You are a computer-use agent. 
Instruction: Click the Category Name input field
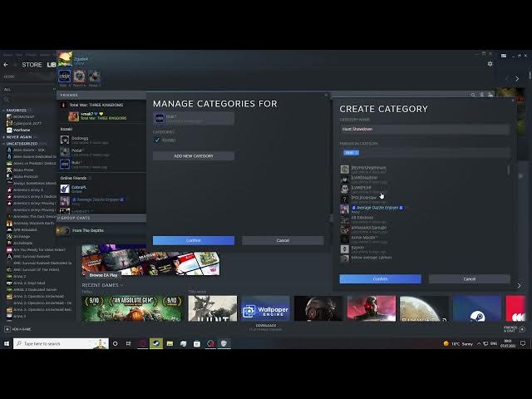425,130
